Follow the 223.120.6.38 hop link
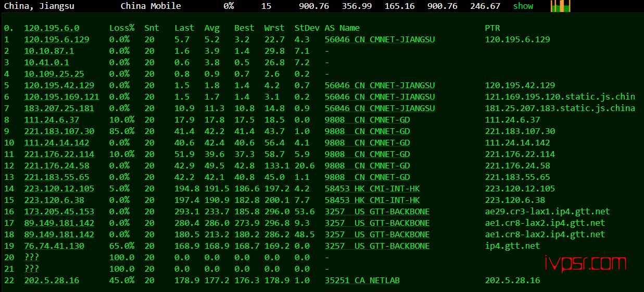 [x=54, y=200]
